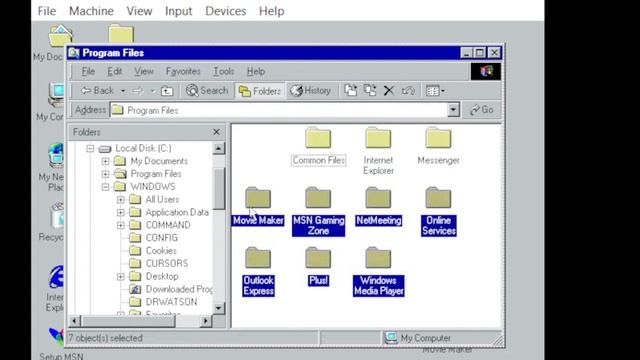Open the Favorites menu

pyautogui.click(x=183, y=71)
